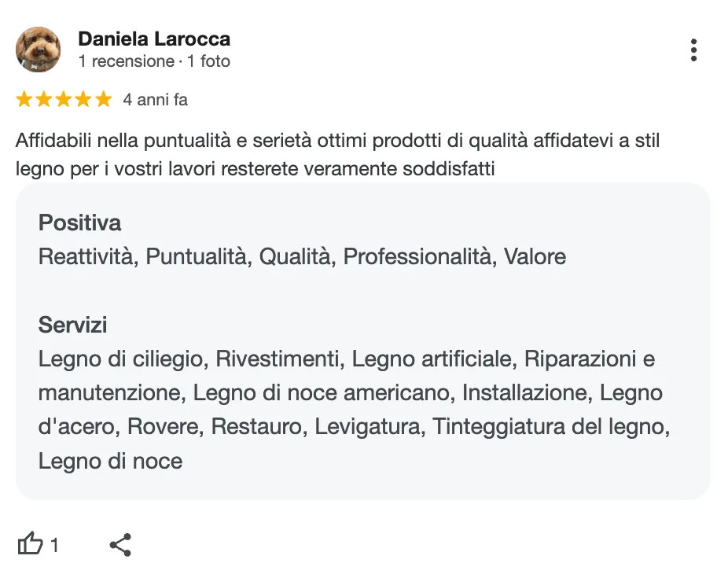The width and height of the screenshot is (728, 563).
Task: Click the "1 recensione · 1 foto" text
Action: click(154, 61)
